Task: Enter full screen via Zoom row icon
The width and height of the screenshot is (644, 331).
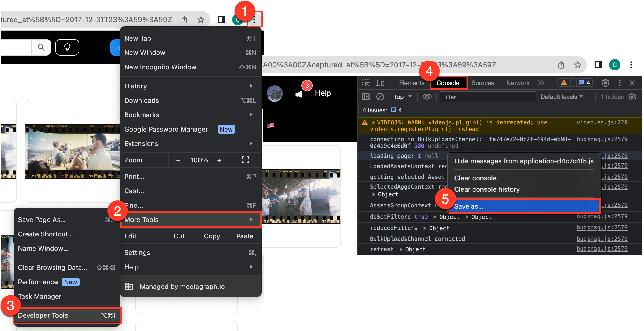Action: tap(245, 160)
